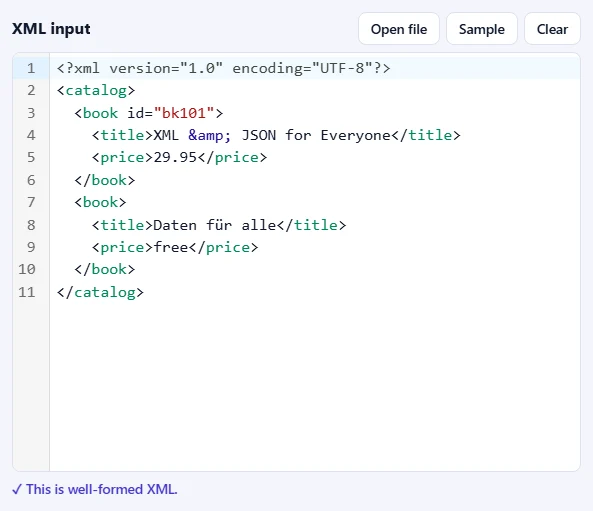This screenshot has width=593, height=511.
Task: Click the encoding="UTF-8" attribute text
Action: coord(303,68)
